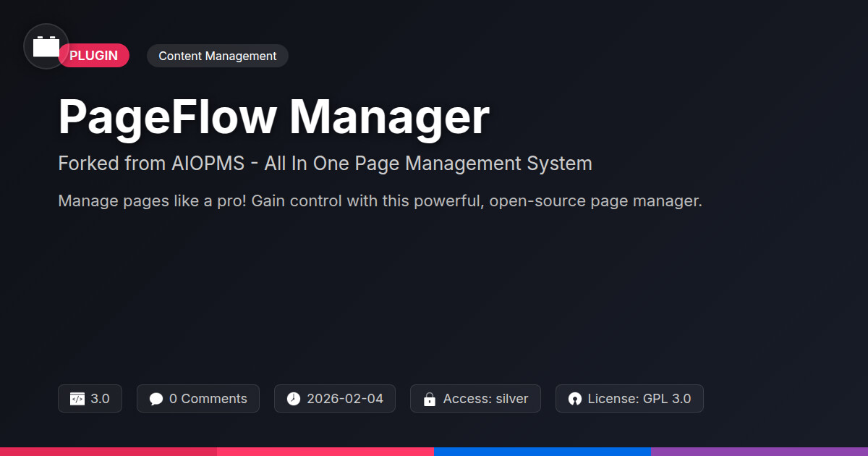Click the 2026-02-04 date text
This screenshot has height=456, width=868.
(x=344, y=399)
